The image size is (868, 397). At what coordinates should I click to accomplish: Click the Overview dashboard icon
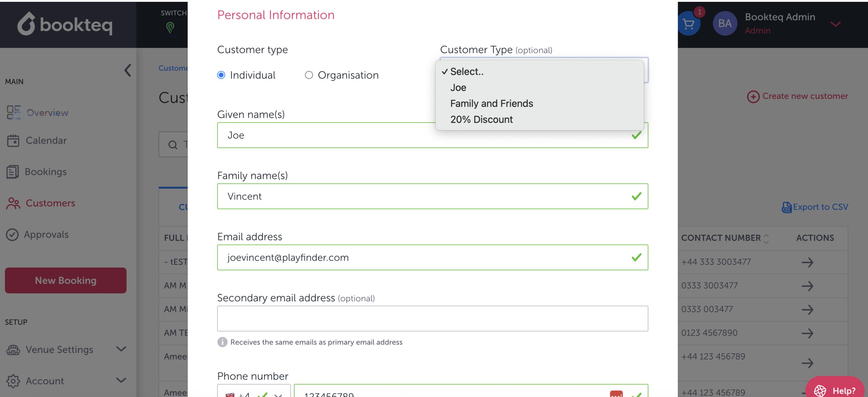pos(13,112)
